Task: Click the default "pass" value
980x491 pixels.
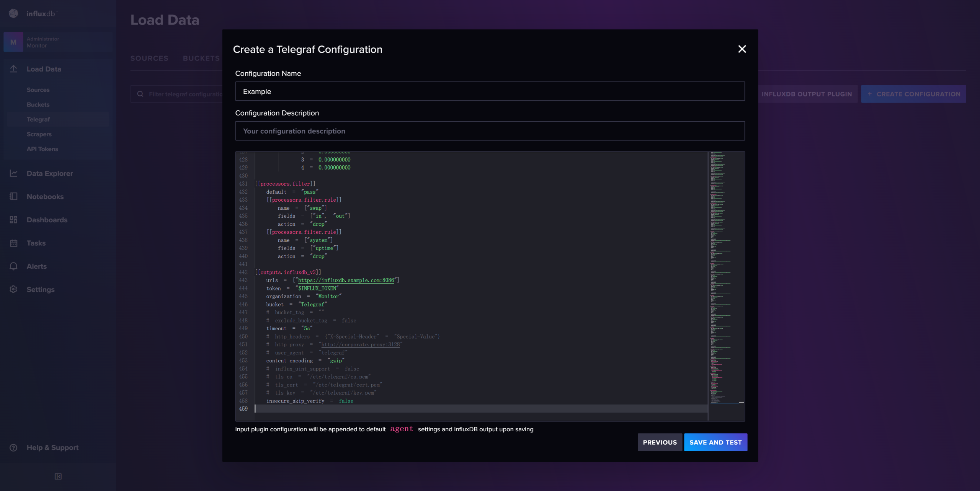Action: click(x=310, y=192)
